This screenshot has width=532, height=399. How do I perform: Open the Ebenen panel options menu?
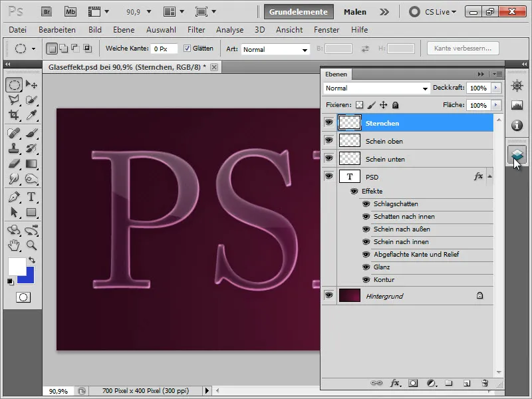pyautogui.click(x=497, y=74)
